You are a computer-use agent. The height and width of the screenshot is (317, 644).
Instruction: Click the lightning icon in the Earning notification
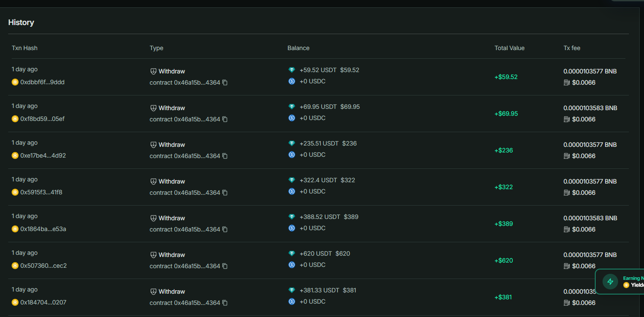[x=610, y=282]
